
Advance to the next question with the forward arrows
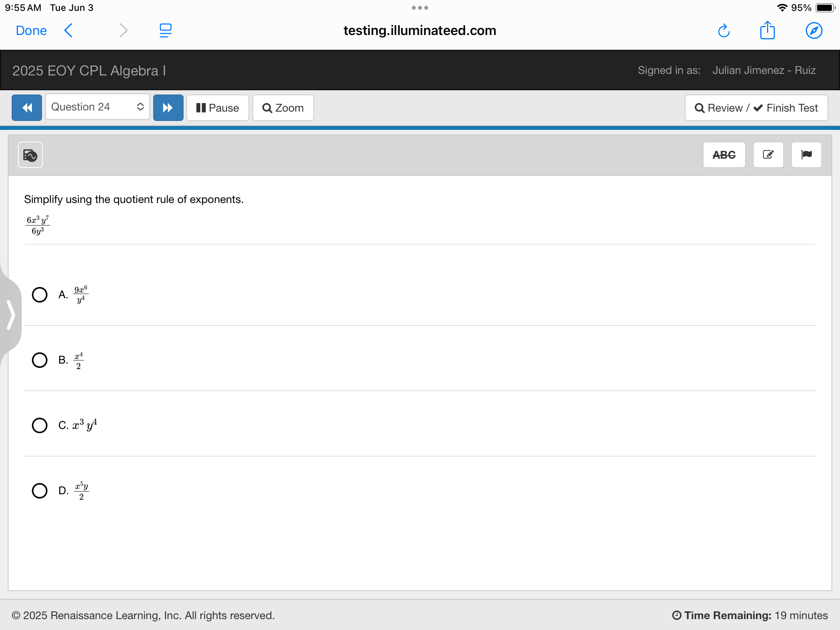coord(168,108)
